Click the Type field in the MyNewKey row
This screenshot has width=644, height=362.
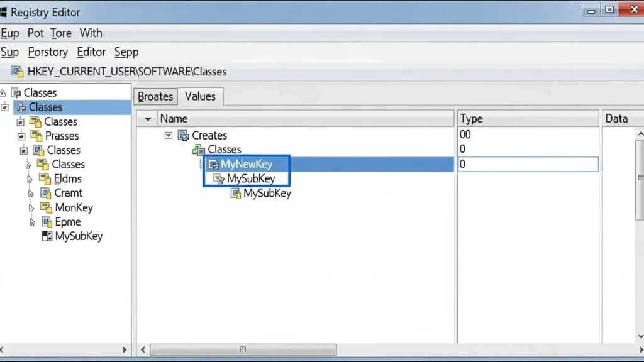coord(527,164)
